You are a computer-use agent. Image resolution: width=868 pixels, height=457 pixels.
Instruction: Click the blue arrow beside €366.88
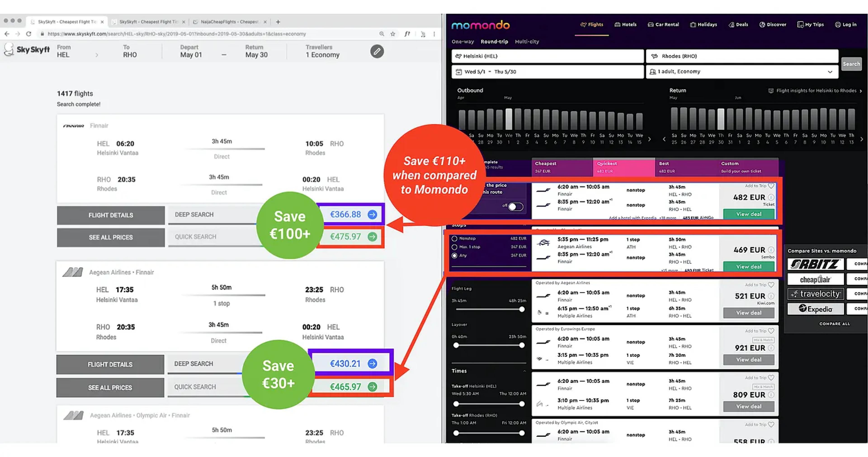[x=372, y=214]
